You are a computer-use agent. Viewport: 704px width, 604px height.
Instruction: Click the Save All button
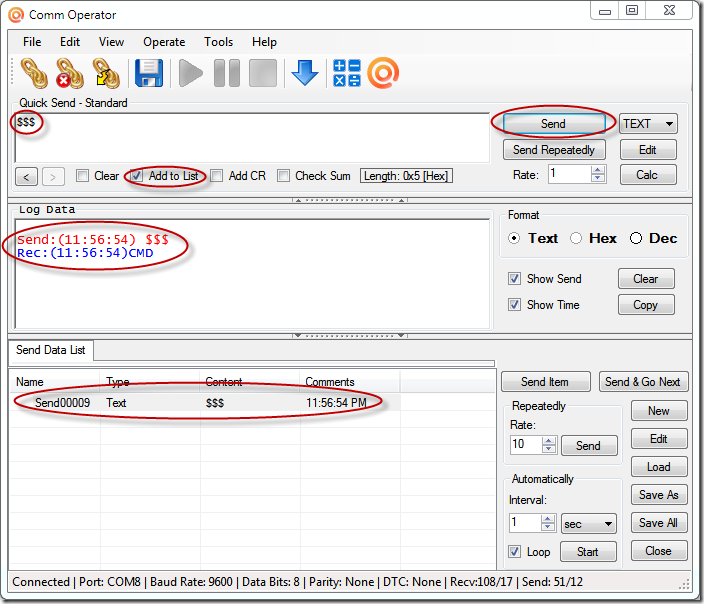coord(659,523)
